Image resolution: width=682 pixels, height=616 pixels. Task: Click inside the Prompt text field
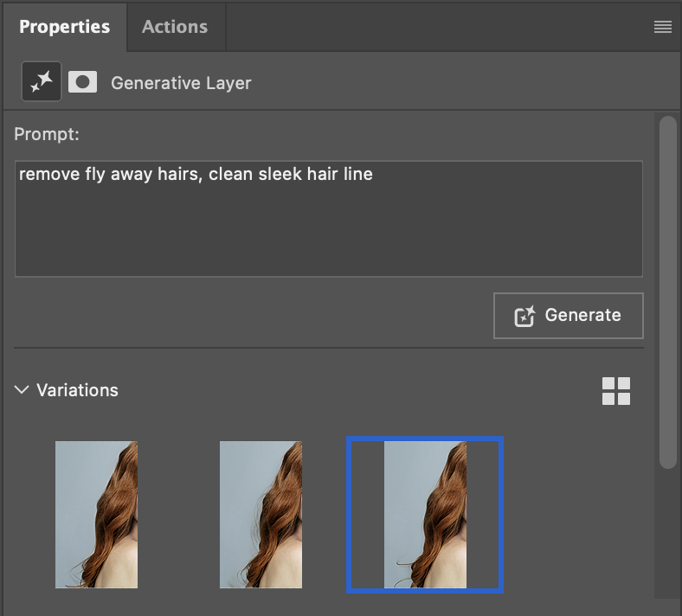329,219
